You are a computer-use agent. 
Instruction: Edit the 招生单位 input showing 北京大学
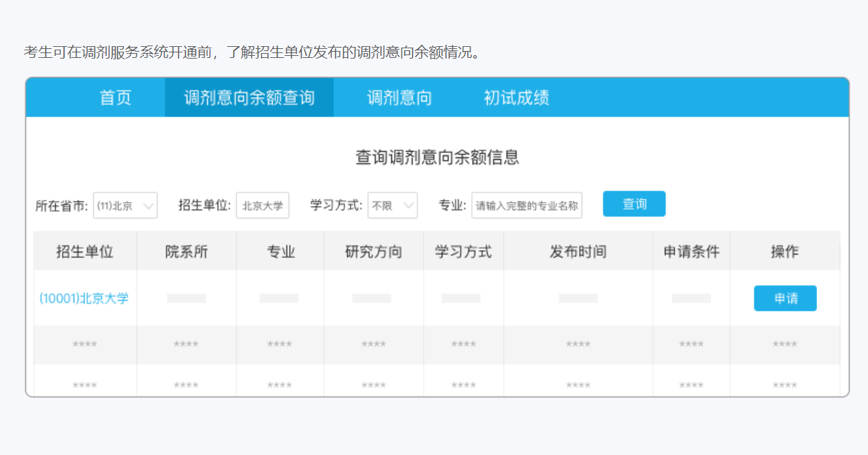point(262,205)
